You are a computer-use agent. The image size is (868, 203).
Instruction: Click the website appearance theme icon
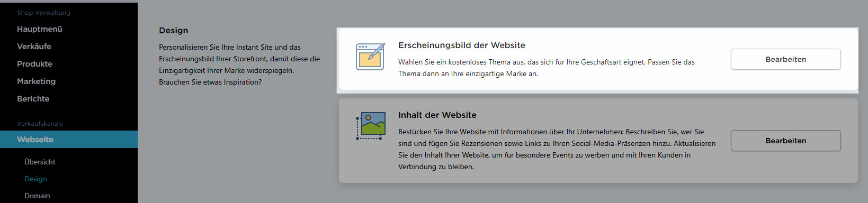[x=370, y=57]
